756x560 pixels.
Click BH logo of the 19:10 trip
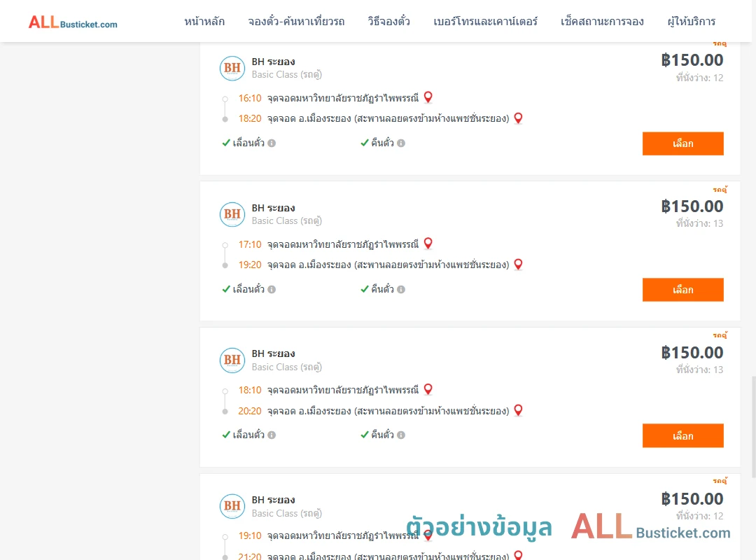[x=232, y=506]
